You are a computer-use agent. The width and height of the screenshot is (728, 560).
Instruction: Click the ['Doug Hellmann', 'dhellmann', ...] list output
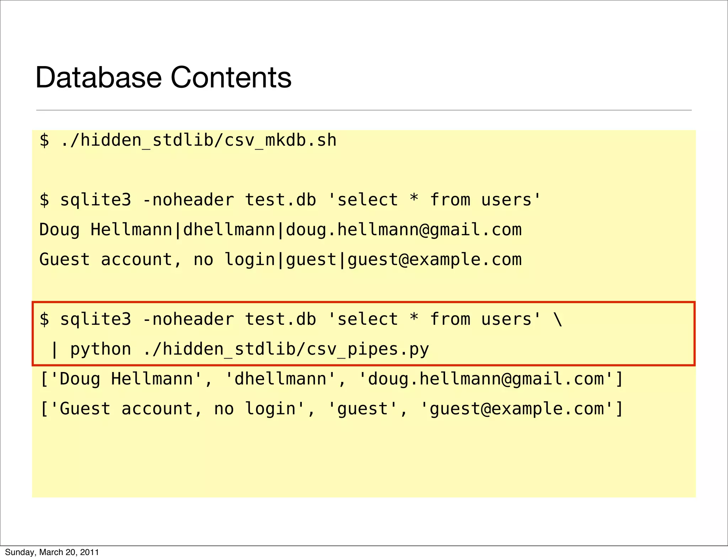(332, 379)
